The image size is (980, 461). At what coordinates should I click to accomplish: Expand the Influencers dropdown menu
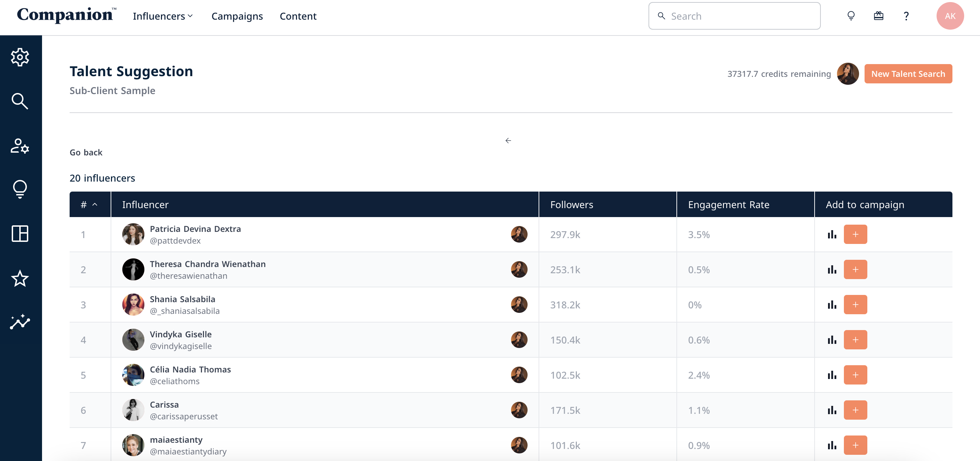pyautogui.click(x=163, y=16)
